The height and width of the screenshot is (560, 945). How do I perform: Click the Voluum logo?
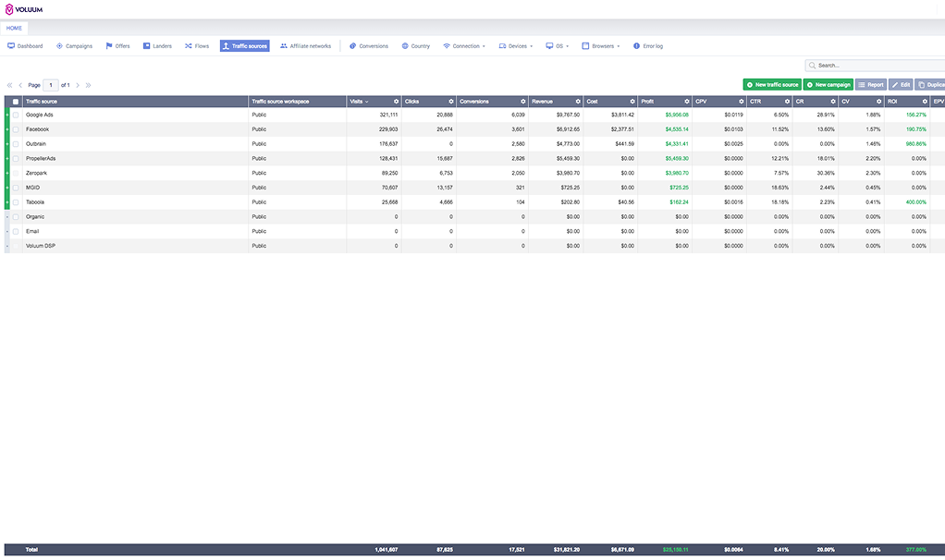[23, 9]
